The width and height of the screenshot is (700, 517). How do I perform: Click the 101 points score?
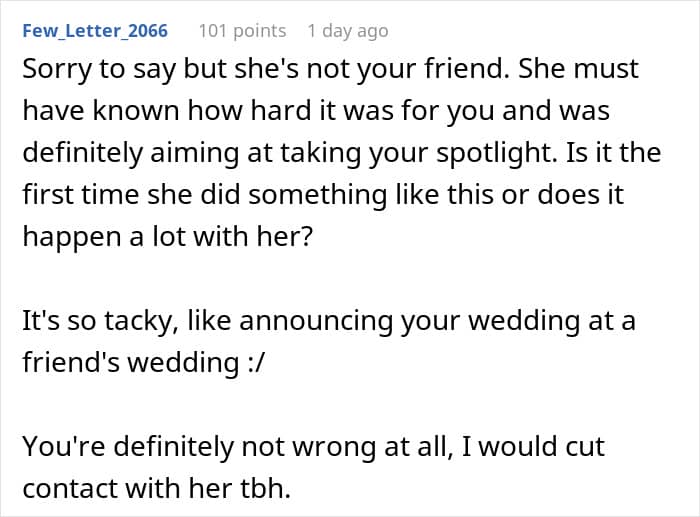[x=242, y=31]
